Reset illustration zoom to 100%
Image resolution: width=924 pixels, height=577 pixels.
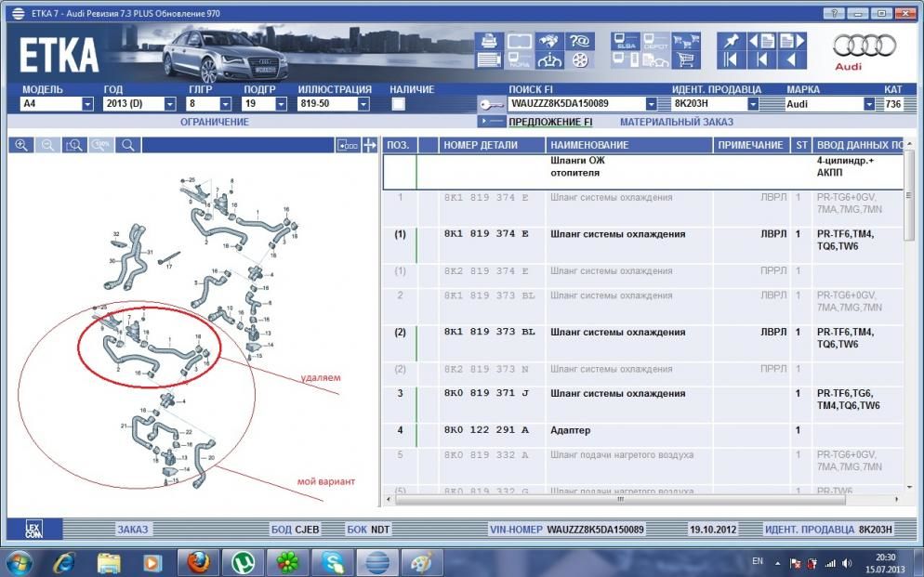click(x=101, y=145)
